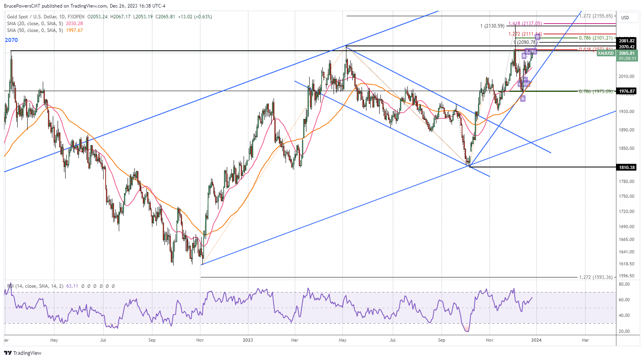Select the 0.786 (2101.21) Fibonacci label
Screen dimensions: 644x360
[x=596, y=38]
